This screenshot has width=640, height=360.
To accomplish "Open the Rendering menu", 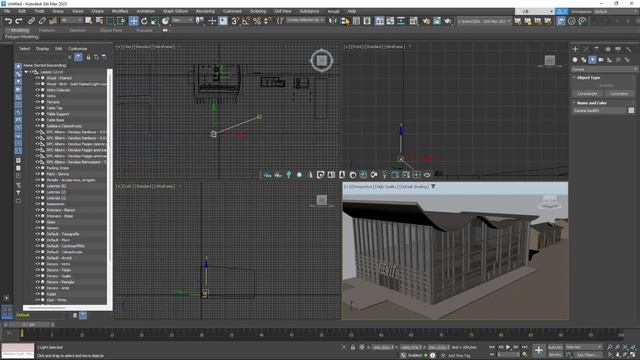I will pyautogui.click(x=205, y=11).
